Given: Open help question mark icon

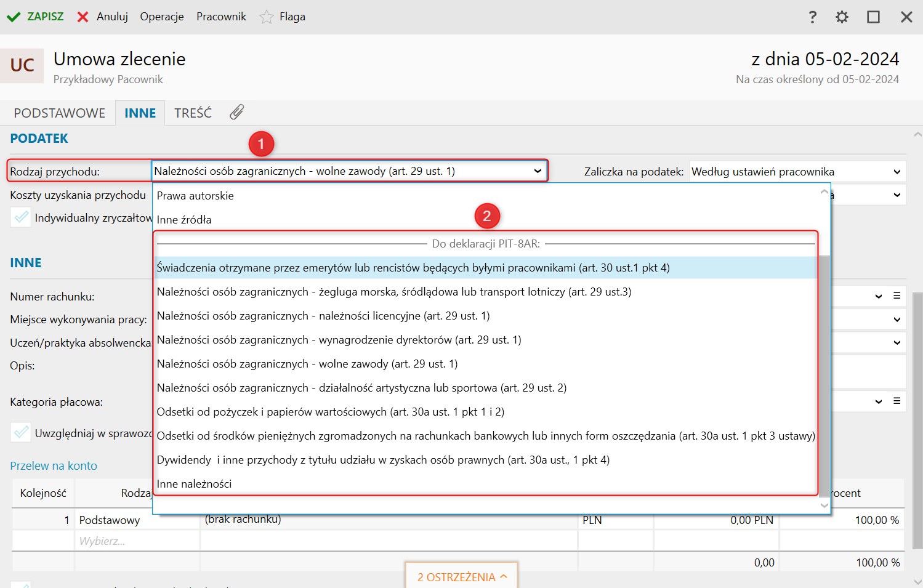Looking at the screenshot, I should (x=813, y=17).
